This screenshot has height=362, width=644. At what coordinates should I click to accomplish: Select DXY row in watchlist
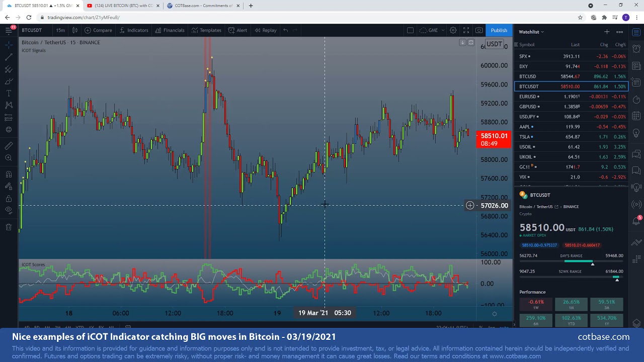(x=572, y=66)
